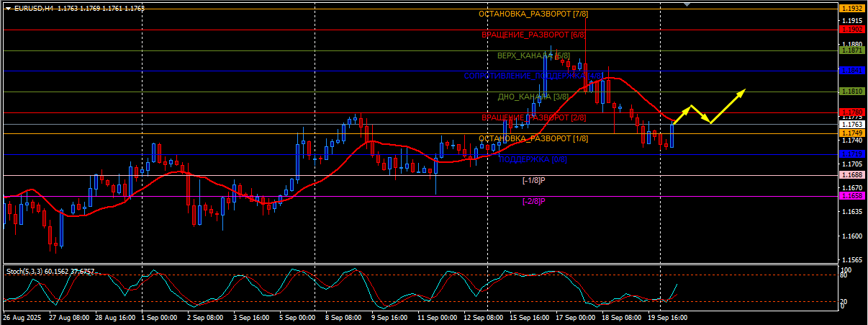Click the stochastic scale value 20

pyautogui.click(x=845, y=301)
